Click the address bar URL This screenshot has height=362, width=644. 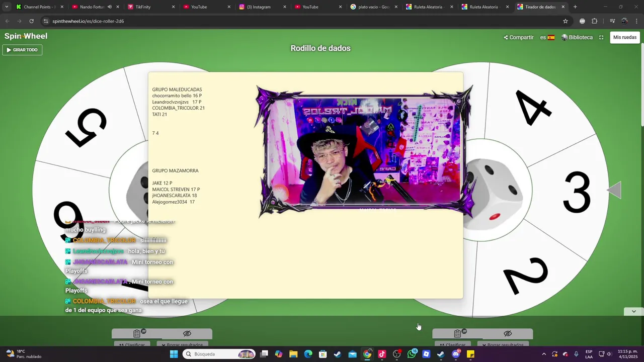88,21
